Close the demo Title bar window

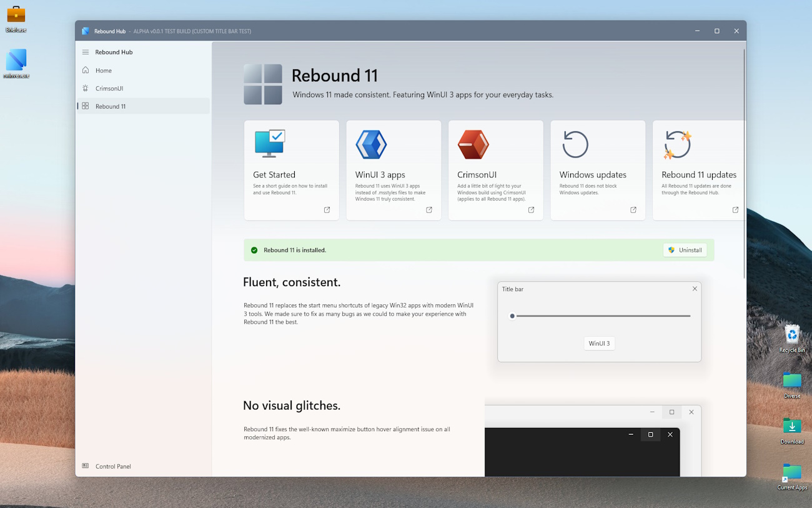(x=695, y=289)
